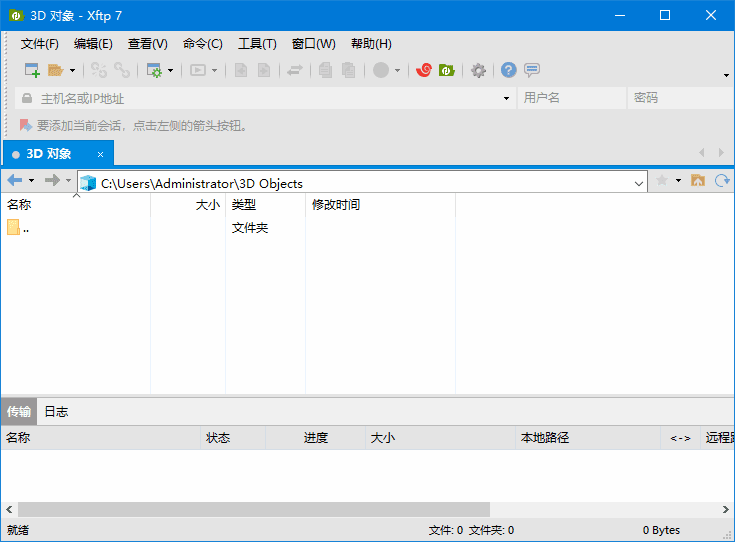The width and height of the screenshot is (735, 542).
Task: Expand the host address dropdown arrow
Action: click(x=506, y=98)
